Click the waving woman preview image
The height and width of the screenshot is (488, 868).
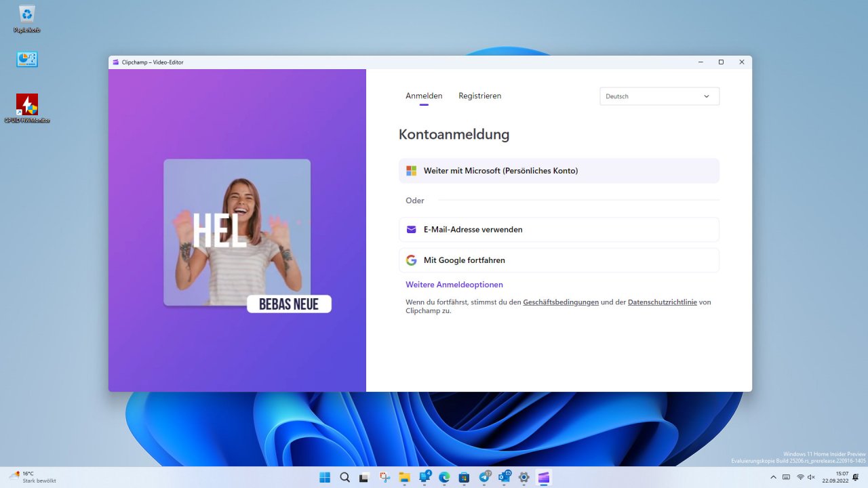(237, 232)
